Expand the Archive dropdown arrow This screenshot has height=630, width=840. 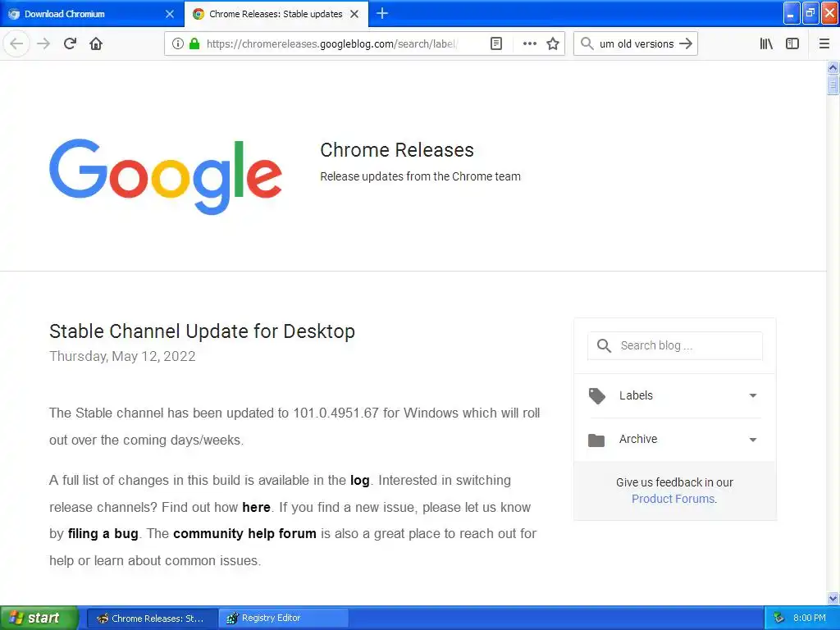coord(753,440)
